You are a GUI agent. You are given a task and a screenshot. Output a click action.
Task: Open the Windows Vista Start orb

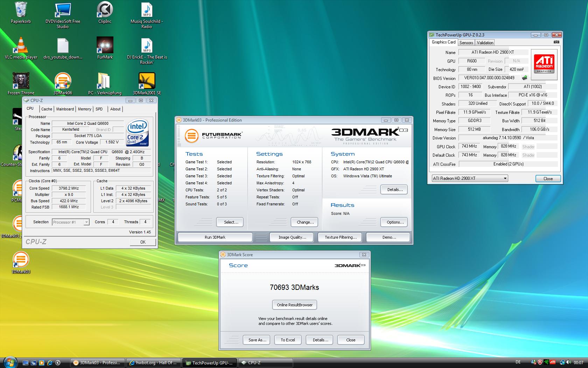[x=10, y=362]
